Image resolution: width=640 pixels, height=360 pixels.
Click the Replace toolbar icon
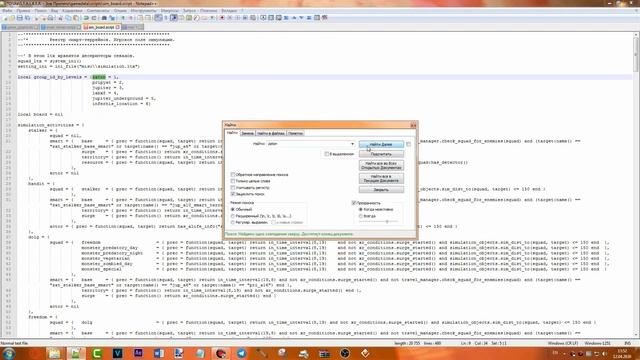pyautogui.click(x=111, y=18)
